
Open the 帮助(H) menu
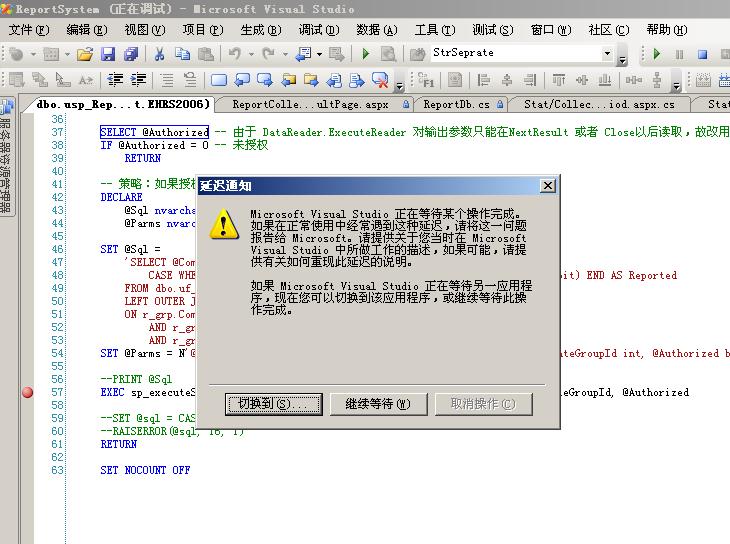(x=667, y=30)
